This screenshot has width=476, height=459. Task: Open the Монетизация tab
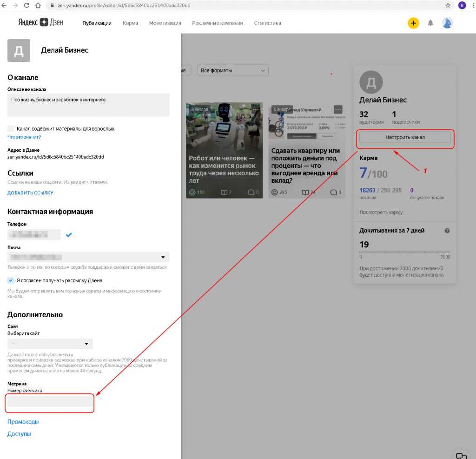(x=165, y=23)
